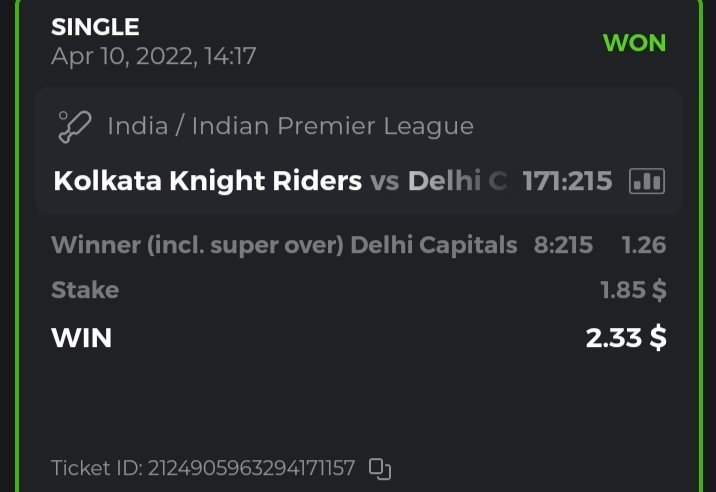The width and height of the screenshot is (716, 492).
Task: Click the 171:215 match score
Action: (x=567, y=181)
